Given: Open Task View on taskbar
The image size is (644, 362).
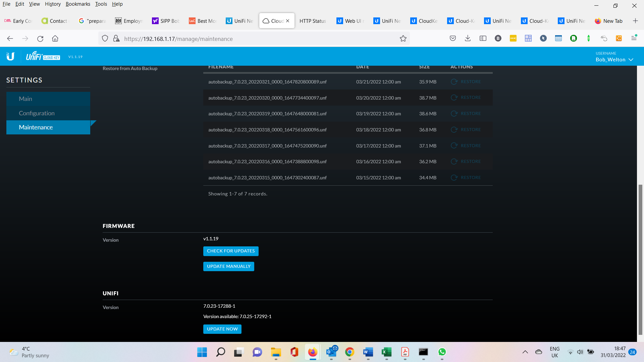Looking at the screenshot, I should click(238, 352).
